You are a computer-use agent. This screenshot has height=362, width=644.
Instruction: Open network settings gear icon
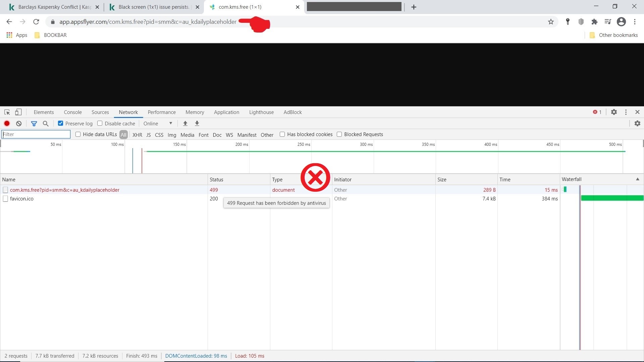(x=637, y=123)
